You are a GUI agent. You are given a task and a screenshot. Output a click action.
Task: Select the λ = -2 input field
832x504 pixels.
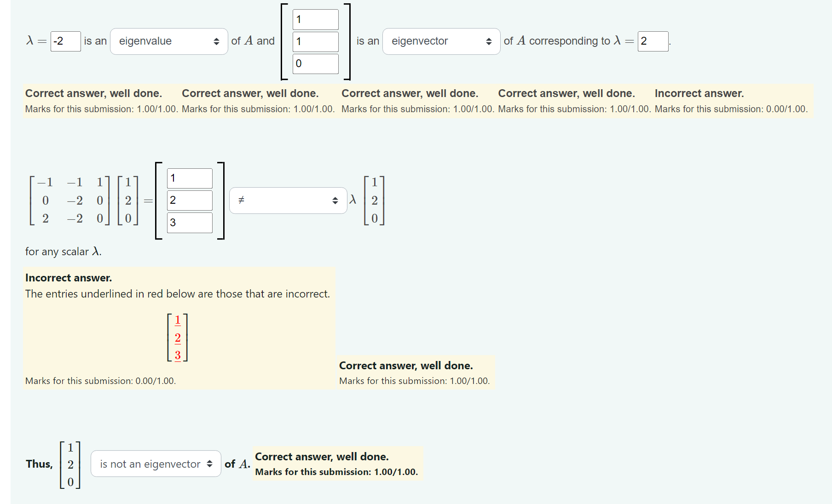coord(65,41)
